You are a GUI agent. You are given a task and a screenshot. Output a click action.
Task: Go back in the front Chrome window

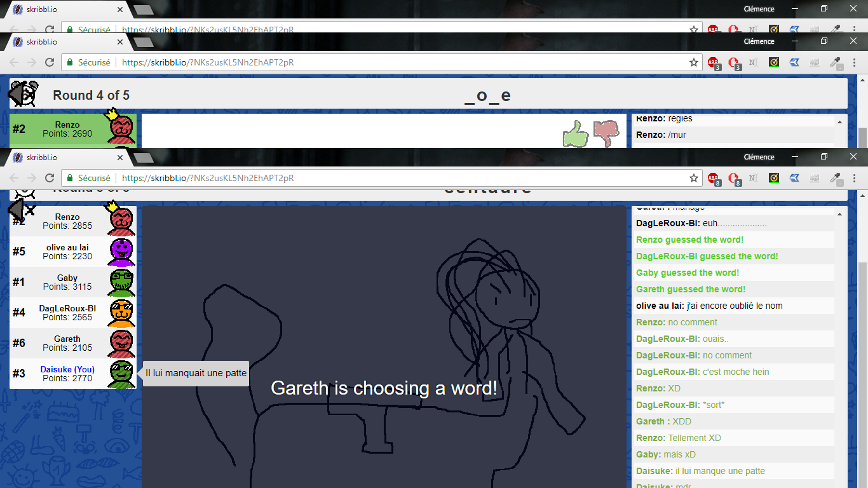(x=15, y=179)
